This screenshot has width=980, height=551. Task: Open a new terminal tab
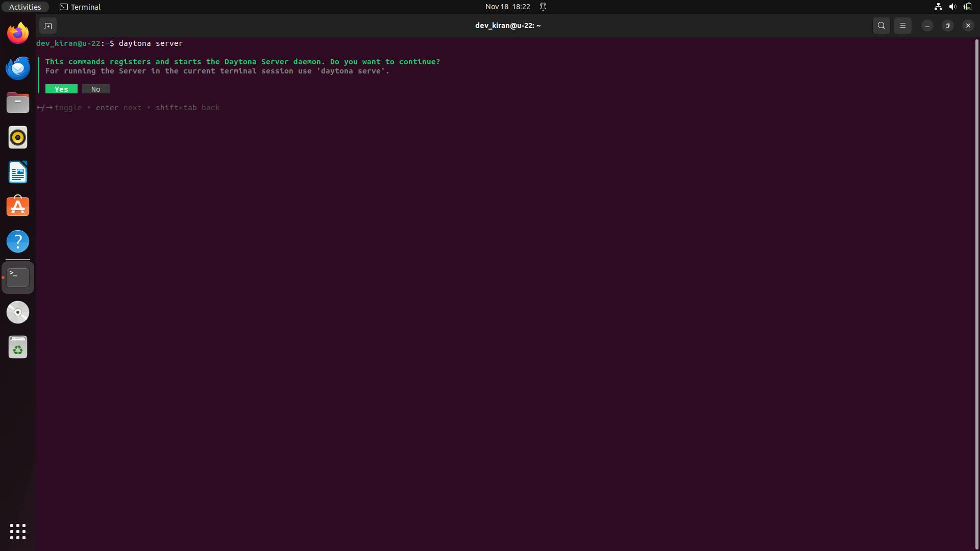pos(48,26)
